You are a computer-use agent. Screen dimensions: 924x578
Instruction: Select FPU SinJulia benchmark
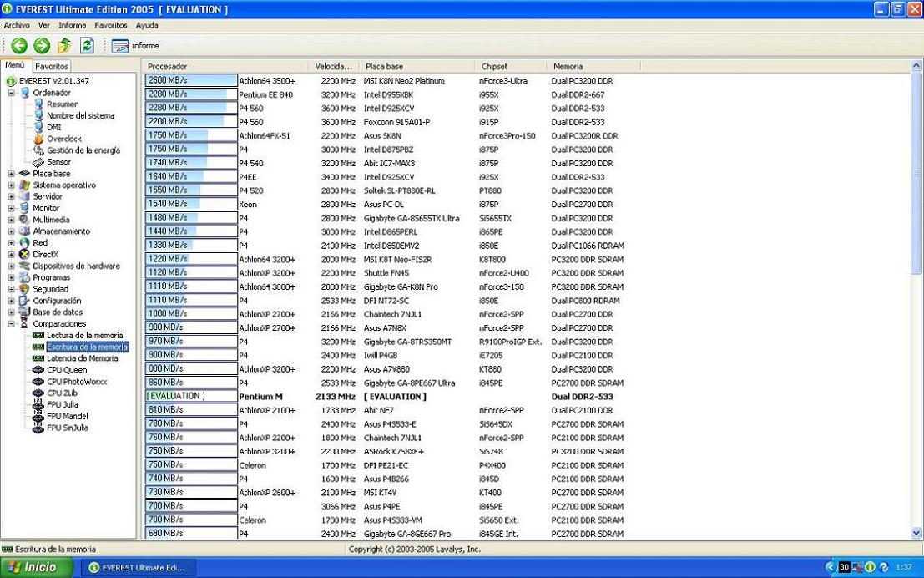pos(67,428)
